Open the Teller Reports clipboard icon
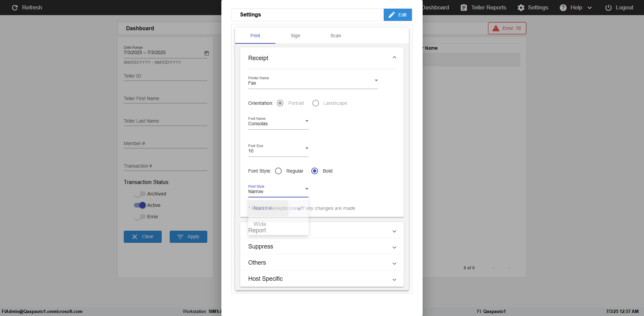The width and height of the screenshot is (644, 316). pyautogui.click(x=464, y=7)
